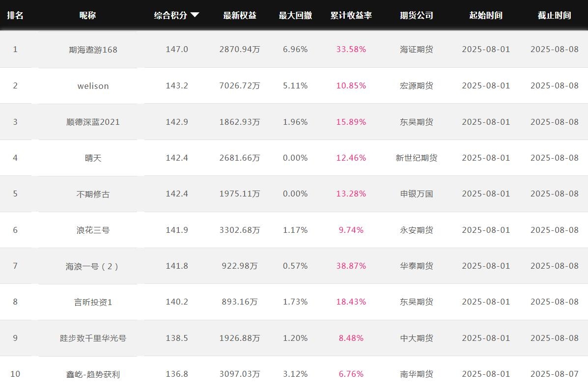Open nickname 顺德深蓝2021
This screenshot has width=588, height=391.
click(93, 122)
